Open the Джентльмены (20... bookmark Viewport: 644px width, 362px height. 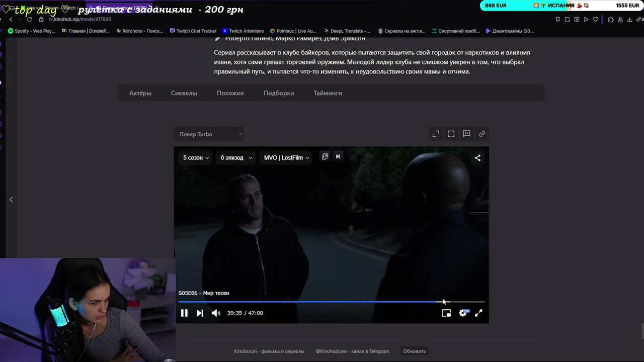[x=510, y=31]
